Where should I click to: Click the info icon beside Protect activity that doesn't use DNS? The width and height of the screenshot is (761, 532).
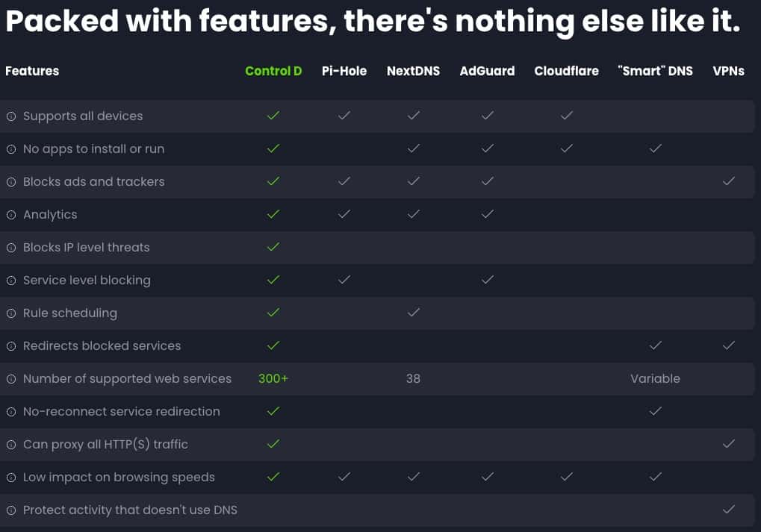tap(11, 510)
